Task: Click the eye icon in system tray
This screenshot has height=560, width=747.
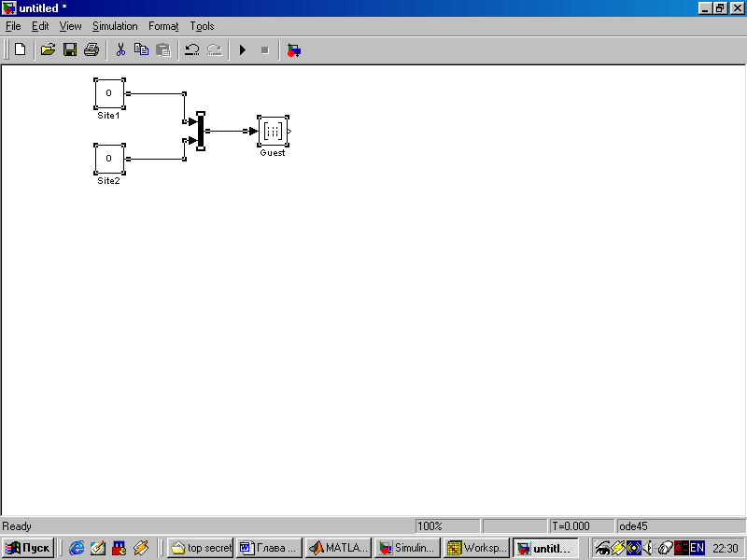Action: (602, 549)
